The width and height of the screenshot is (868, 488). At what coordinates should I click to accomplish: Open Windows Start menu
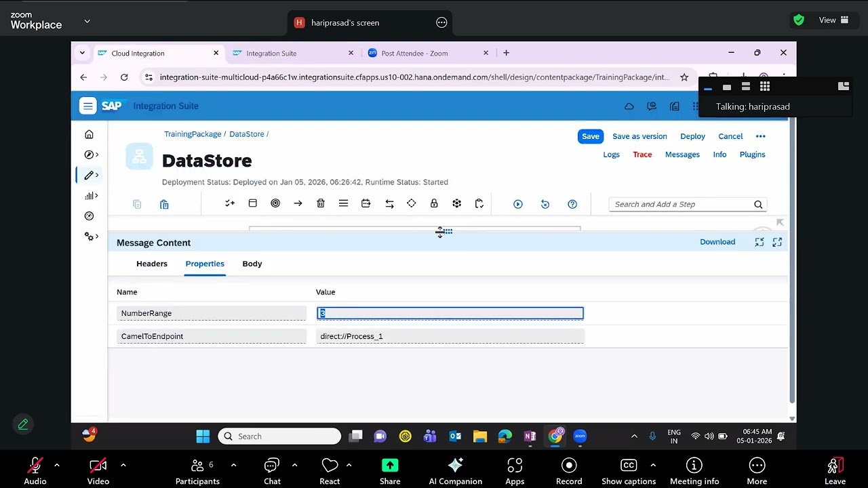pos(203,436)
